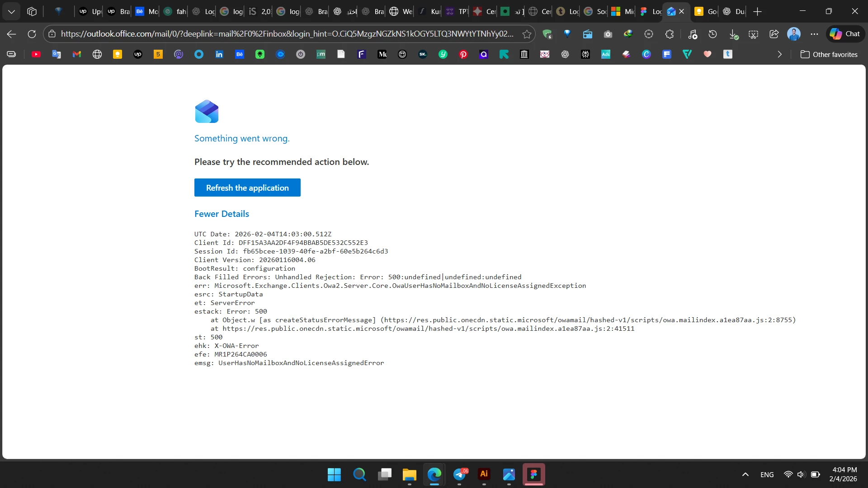The height and width of the screenshot is (488, 868).
Task: Collapse the Fewer Details link
Action: [222, 214]
